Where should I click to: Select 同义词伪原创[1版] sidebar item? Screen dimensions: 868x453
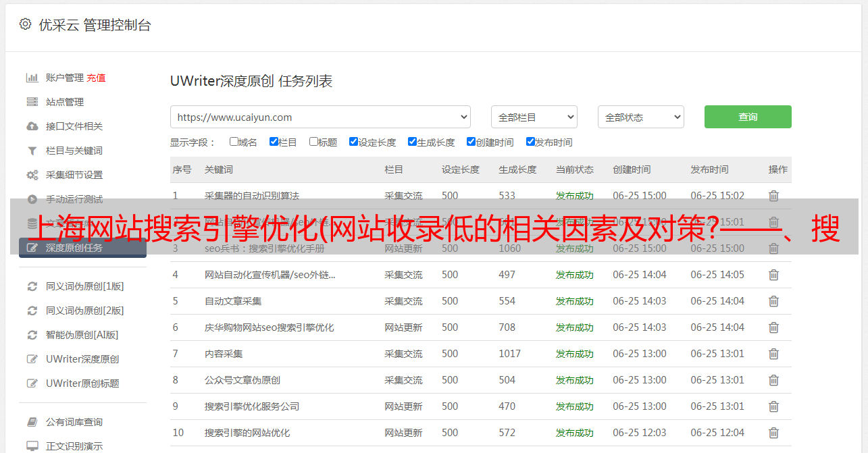(x=84, y=286)
